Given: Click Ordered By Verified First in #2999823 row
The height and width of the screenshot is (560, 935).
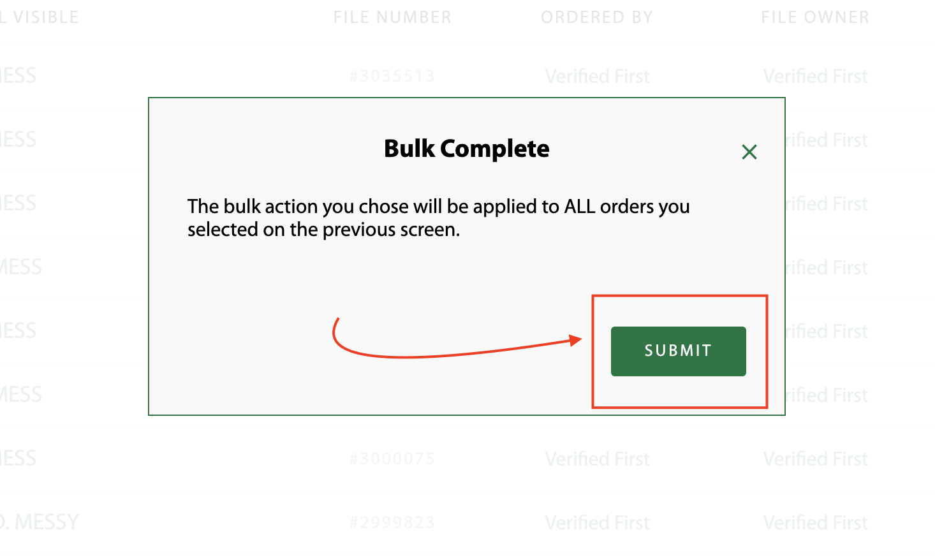Looking at the screenshot, I should click(x=598, y=523).
